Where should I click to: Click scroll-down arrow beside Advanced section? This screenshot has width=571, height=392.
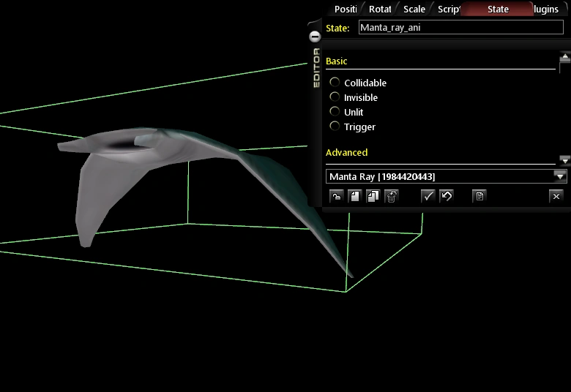[x=565, y=160]
